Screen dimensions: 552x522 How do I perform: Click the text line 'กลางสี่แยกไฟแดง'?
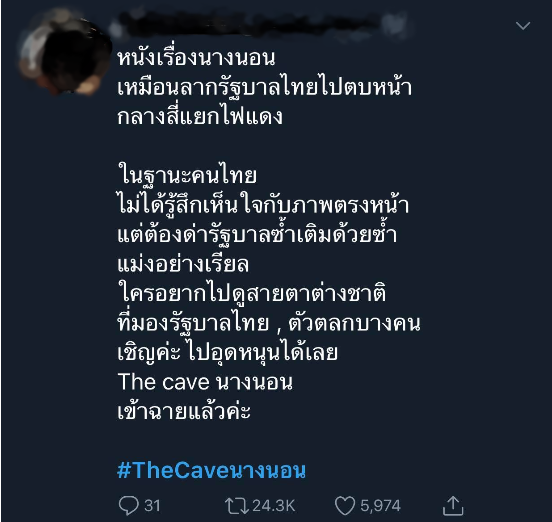(200, 116)
